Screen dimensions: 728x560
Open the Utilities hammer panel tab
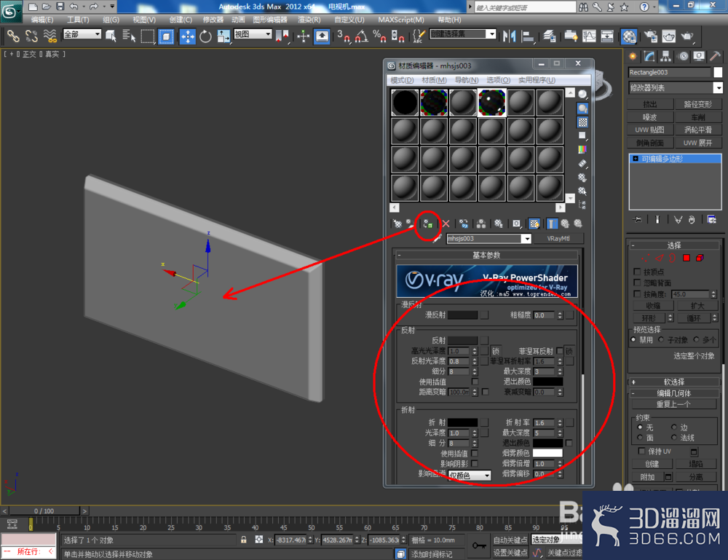click(715, 57)
